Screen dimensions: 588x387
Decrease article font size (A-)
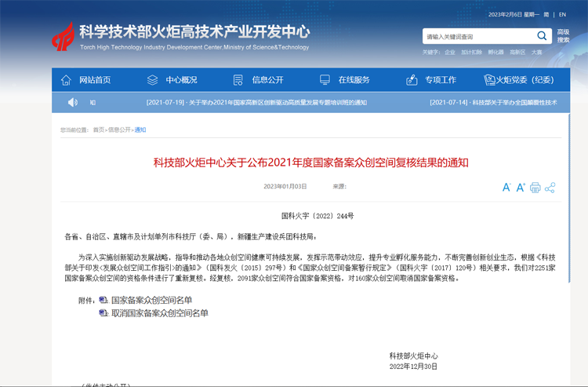tap(506, 188)
